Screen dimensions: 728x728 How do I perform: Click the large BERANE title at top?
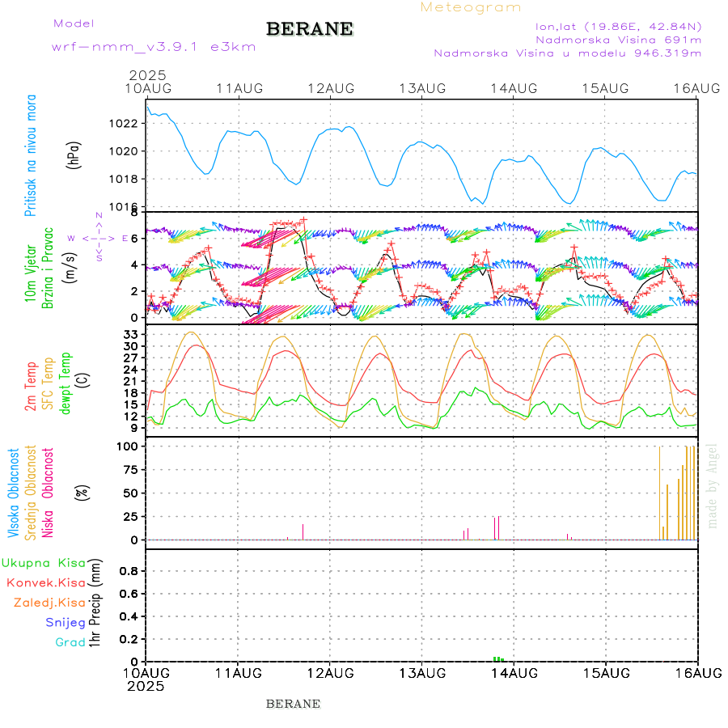point(310,29)
